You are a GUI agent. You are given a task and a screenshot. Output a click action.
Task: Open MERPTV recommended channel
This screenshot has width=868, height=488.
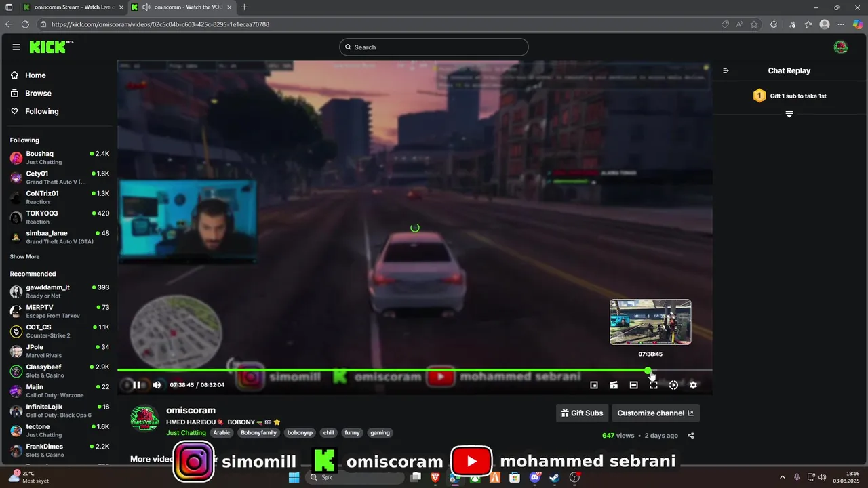pyautogui.click(x=59, y=311)
